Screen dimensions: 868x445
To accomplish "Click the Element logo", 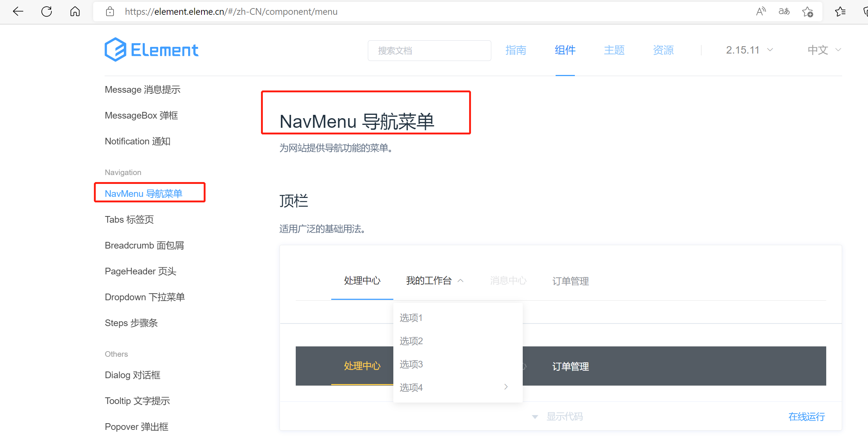I will (152, 49).
